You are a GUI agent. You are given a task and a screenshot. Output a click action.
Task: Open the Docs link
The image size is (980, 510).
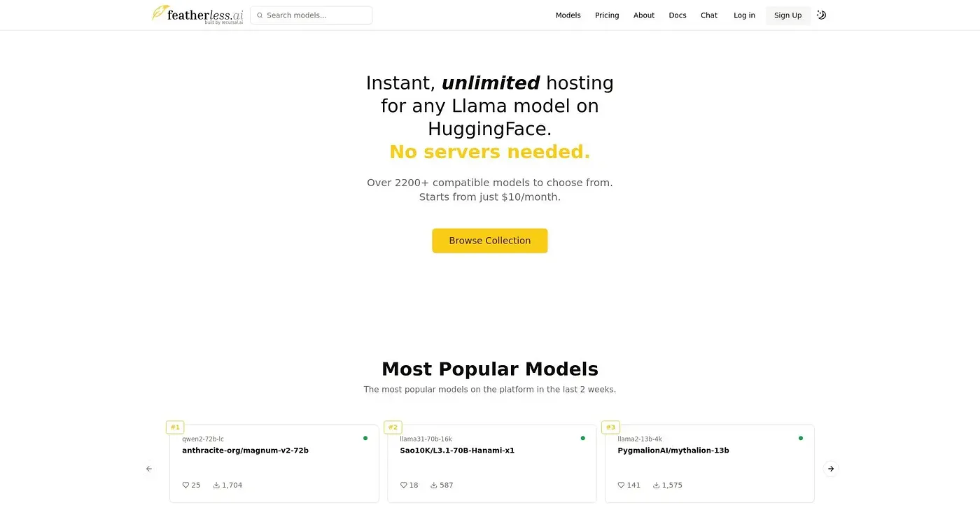678,15
